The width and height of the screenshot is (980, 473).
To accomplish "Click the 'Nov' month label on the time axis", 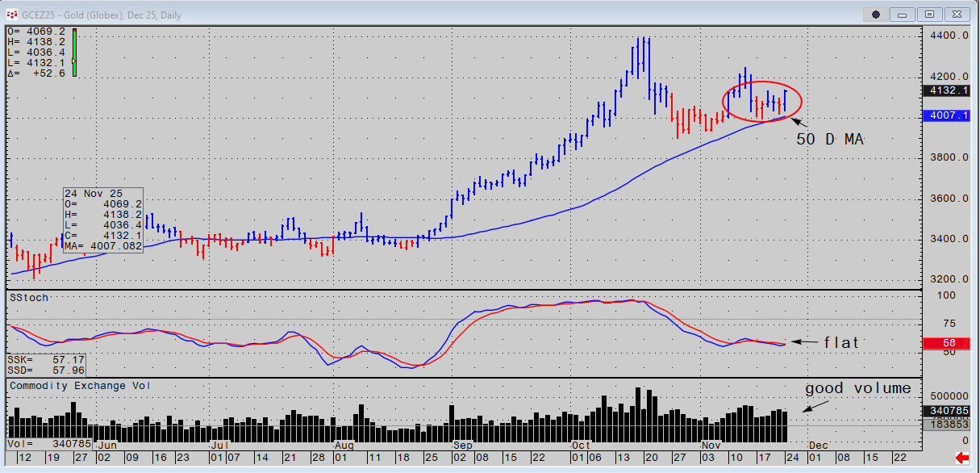I will (711, 445).
